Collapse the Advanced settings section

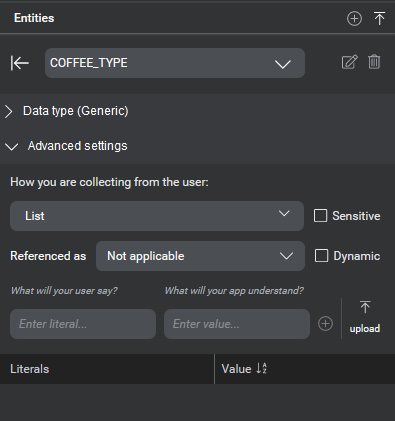coord(66,146)
